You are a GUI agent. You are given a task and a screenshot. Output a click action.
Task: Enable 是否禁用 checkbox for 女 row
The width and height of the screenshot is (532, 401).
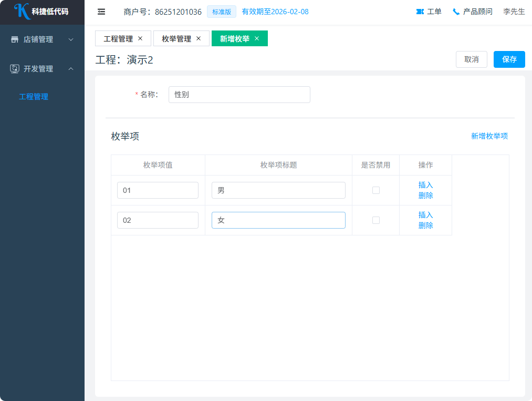coord(376,220)
